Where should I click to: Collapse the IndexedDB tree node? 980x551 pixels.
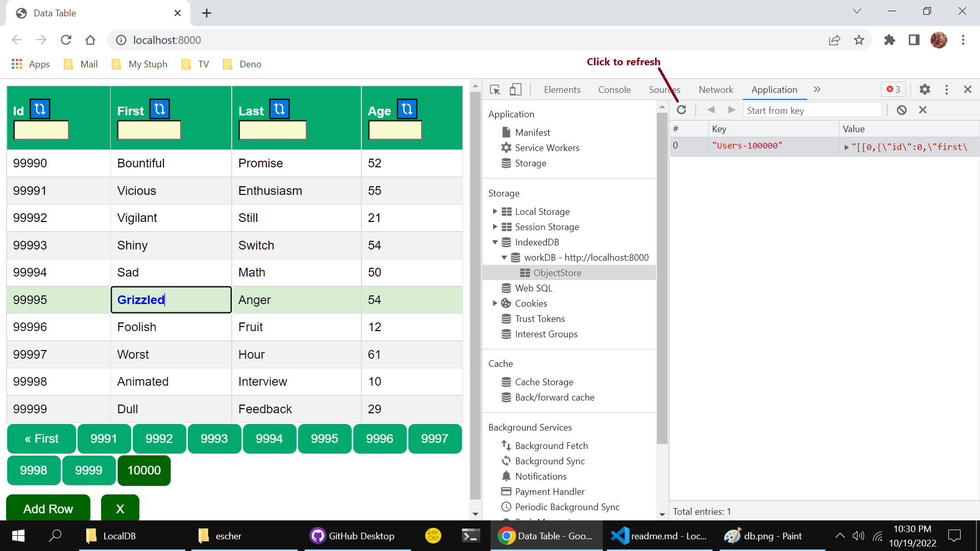tap(495, 242)
